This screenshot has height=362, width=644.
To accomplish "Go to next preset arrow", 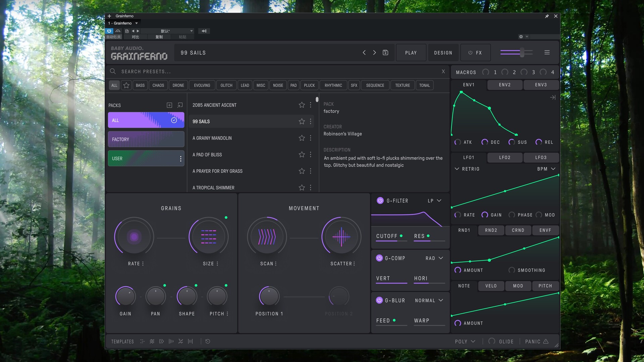I will pos(374,53).
